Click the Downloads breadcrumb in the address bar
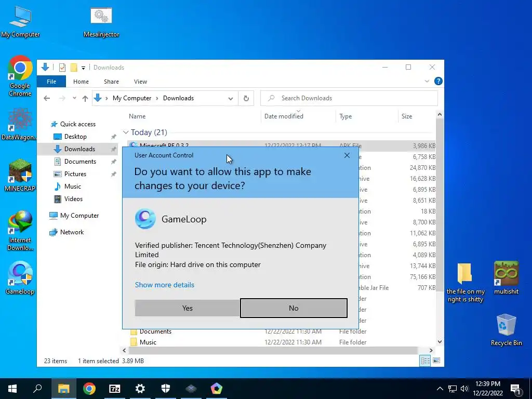 (x=178, y=98)
